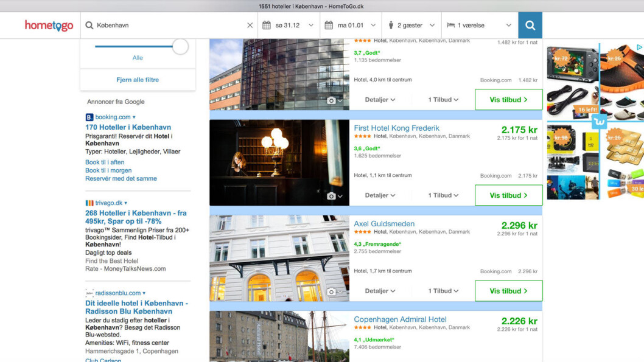
Task: Click the 2.755 bedømmelser text
Action: tap(377, 252)
